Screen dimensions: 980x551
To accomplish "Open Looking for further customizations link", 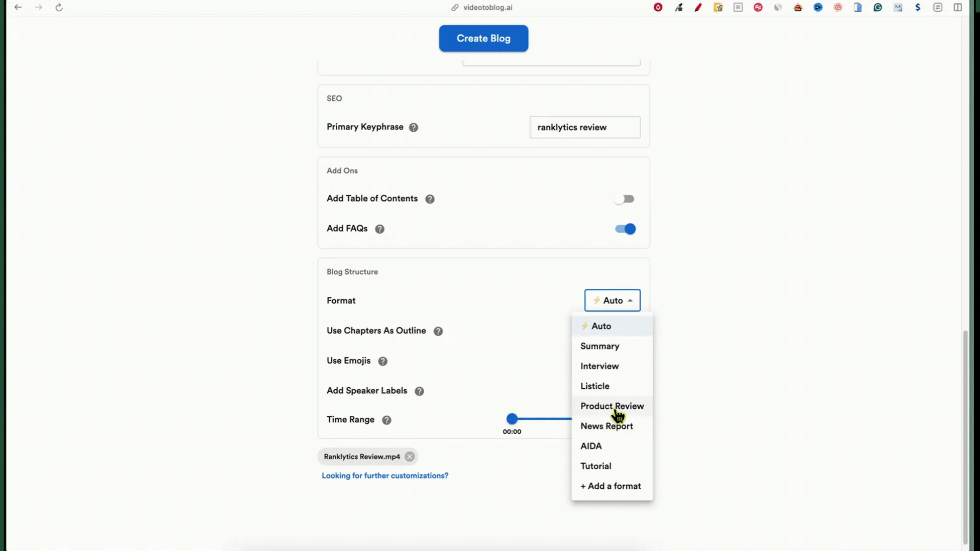I will point(385,475).
